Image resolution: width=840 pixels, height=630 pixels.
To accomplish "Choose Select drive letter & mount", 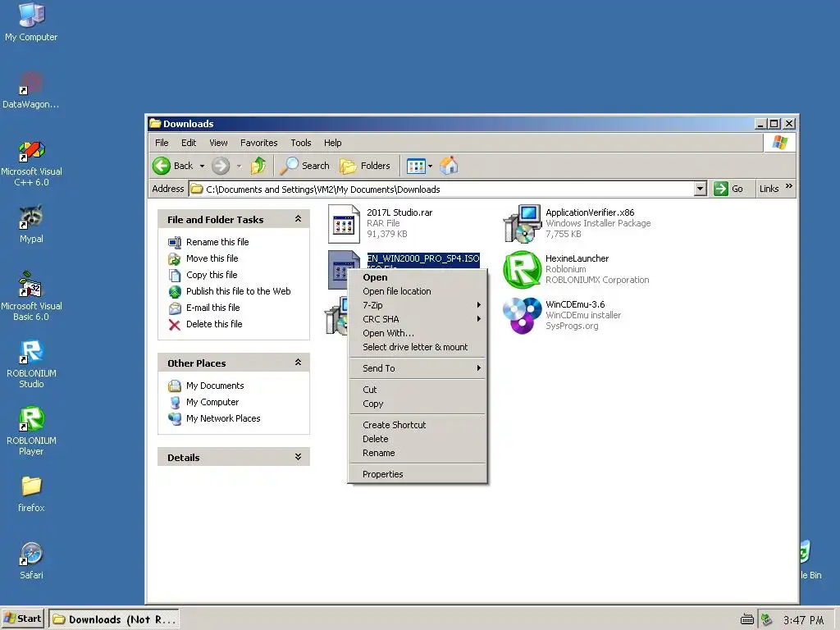I will pyautogui.click(x=418, y=347).
